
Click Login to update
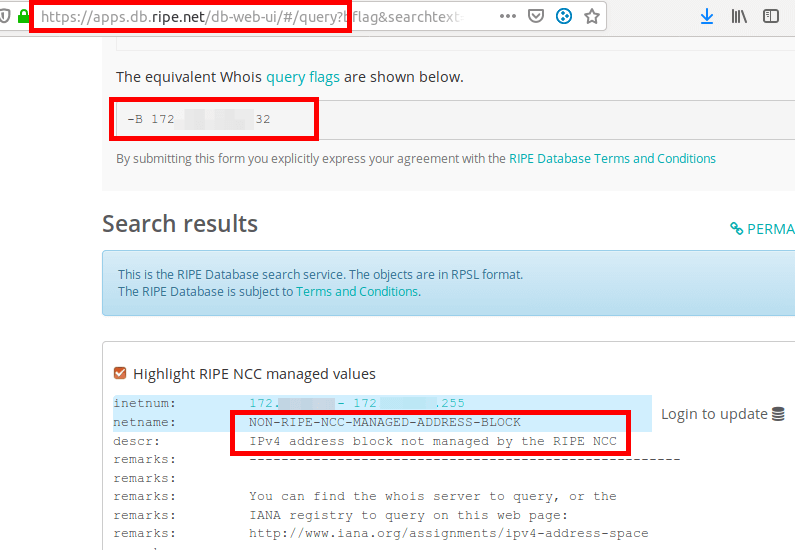[x=714, y=414]
